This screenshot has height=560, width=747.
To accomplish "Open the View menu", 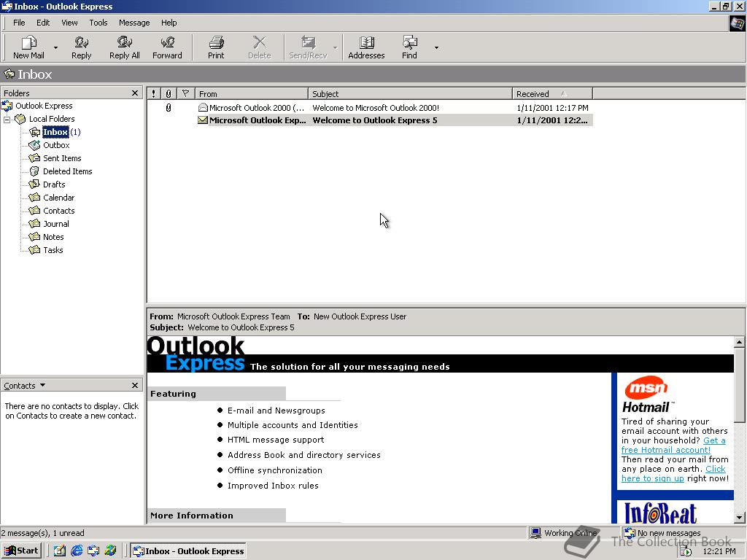I will [69, 23].
